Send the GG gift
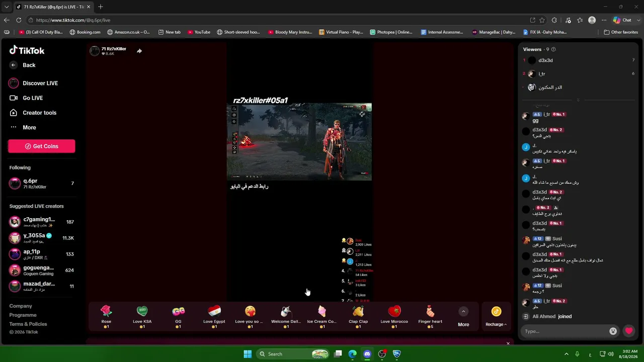The image size is (644, 362). (178, 317)
